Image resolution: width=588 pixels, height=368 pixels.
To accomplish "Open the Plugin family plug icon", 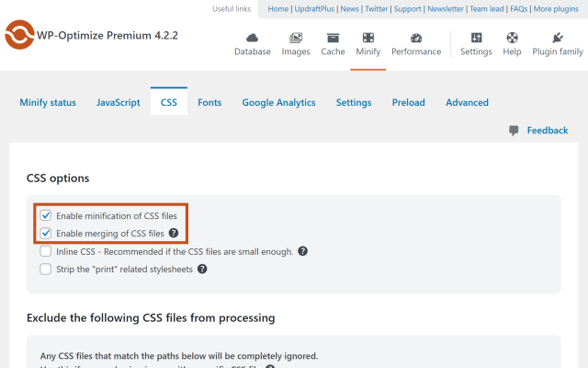I will [558, 38].
